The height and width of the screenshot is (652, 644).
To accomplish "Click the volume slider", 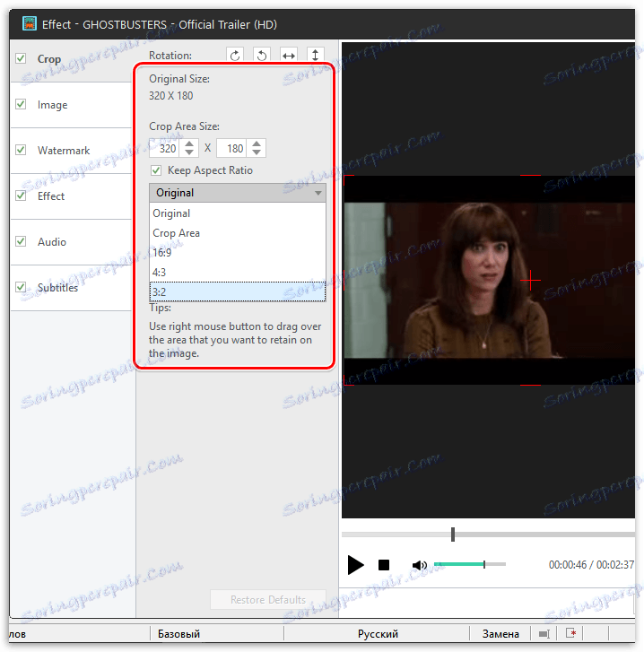I will (x=470, y=564).
